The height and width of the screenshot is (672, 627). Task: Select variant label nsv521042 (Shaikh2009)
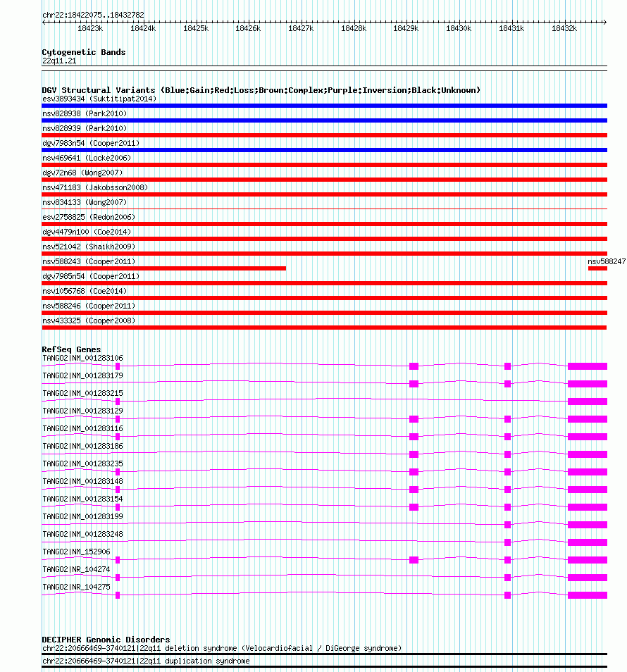(89, 247)
